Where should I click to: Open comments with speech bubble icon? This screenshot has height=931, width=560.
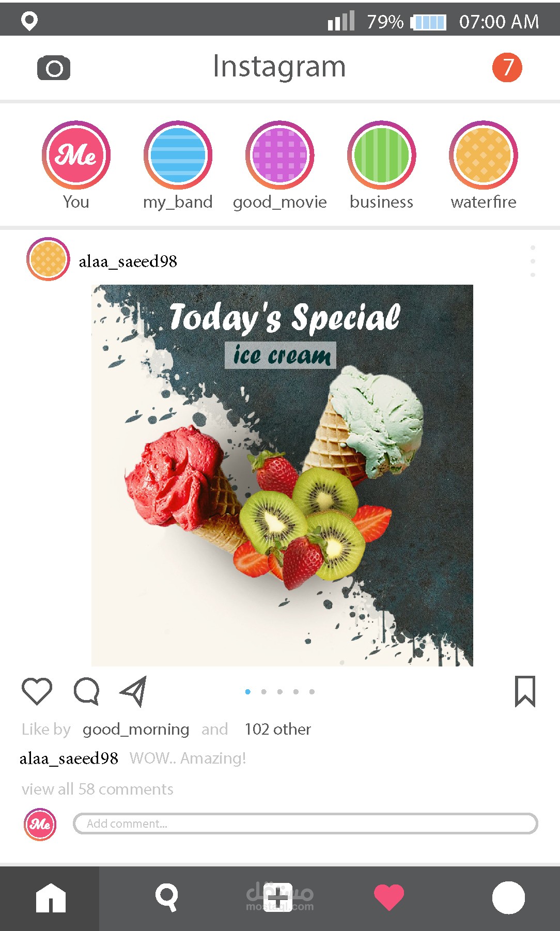[x=86, y=691]
